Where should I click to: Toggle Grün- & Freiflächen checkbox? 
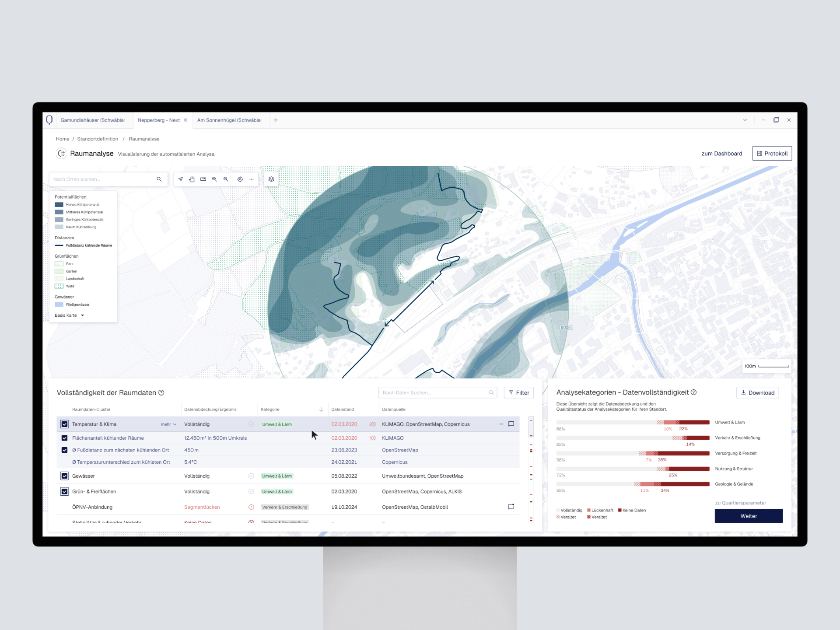64,492
